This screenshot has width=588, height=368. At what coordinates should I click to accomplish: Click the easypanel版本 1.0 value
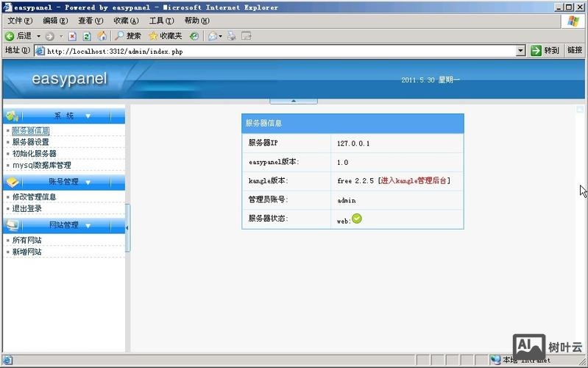pos(343,163)
